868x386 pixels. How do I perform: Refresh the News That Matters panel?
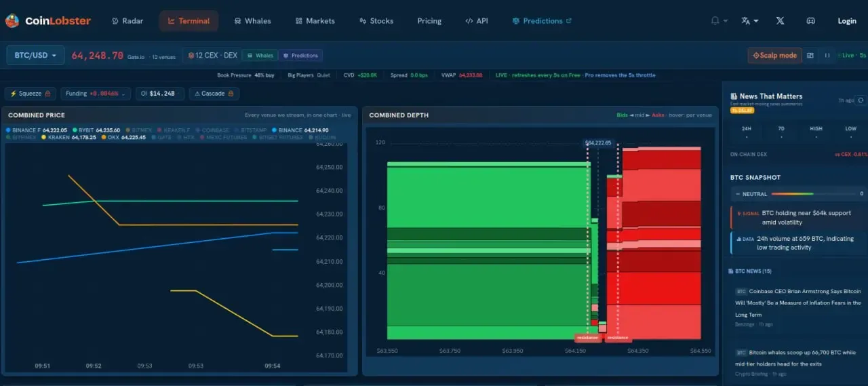[861, 100]
